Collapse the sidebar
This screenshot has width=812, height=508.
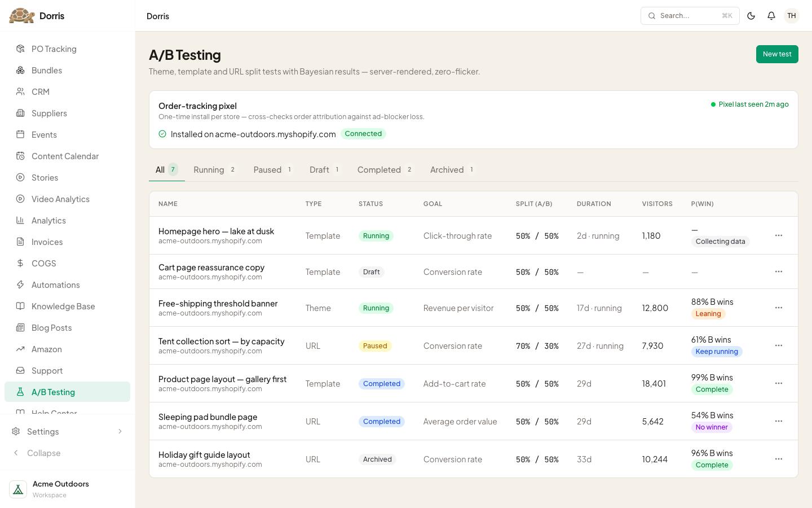[x=67, y=453]
